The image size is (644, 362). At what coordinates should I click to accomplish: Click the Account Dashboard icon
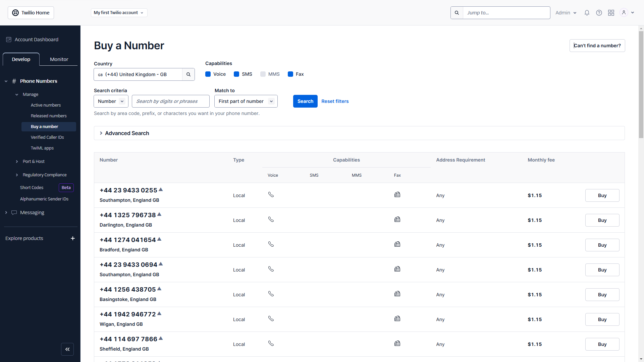pos(8,39)
